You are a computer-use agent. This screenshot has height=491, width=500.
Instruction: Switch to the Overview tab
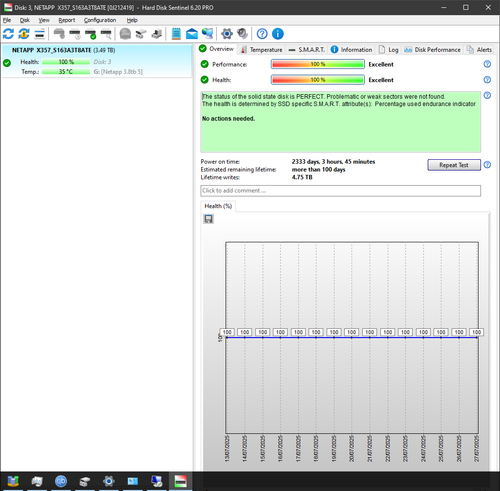coord(217,49)
